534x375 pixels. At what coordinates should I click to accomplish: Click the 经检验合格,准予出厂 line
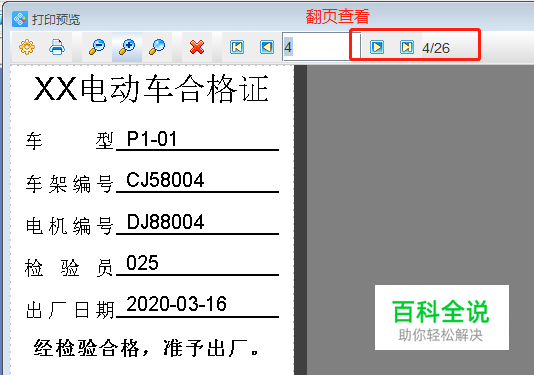[146, 348]
